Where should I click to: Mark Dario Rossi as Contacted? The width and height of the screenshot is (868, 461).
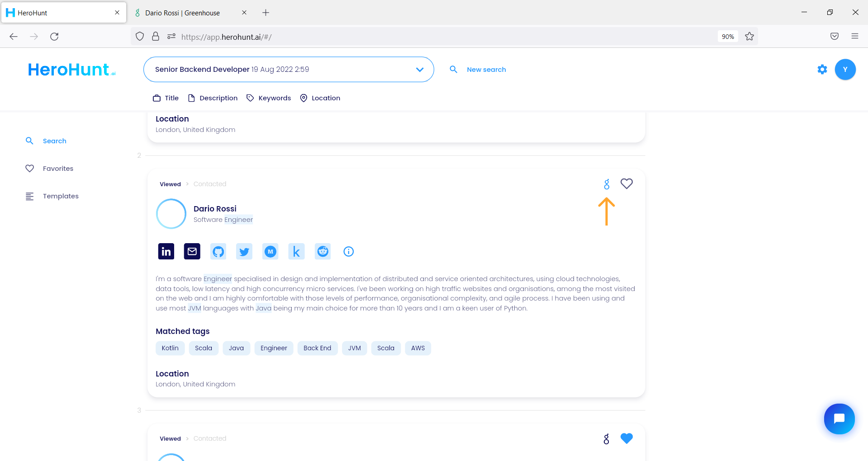(210, 184)
